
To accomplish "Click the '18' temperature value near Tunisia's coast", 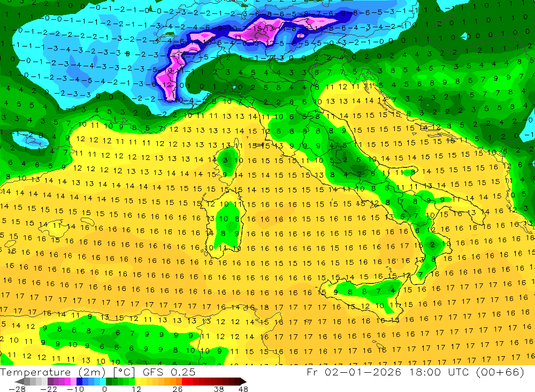I will click(264, 308).
